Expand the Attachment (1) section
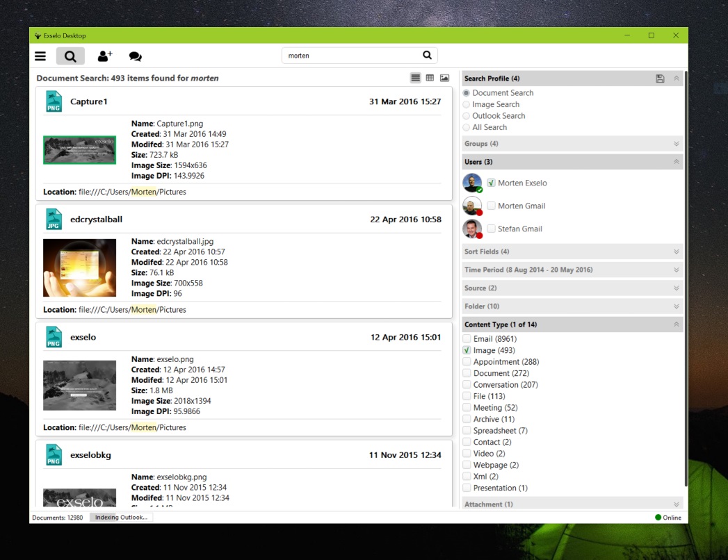728x560 pixels. click(x=676, y=504)
